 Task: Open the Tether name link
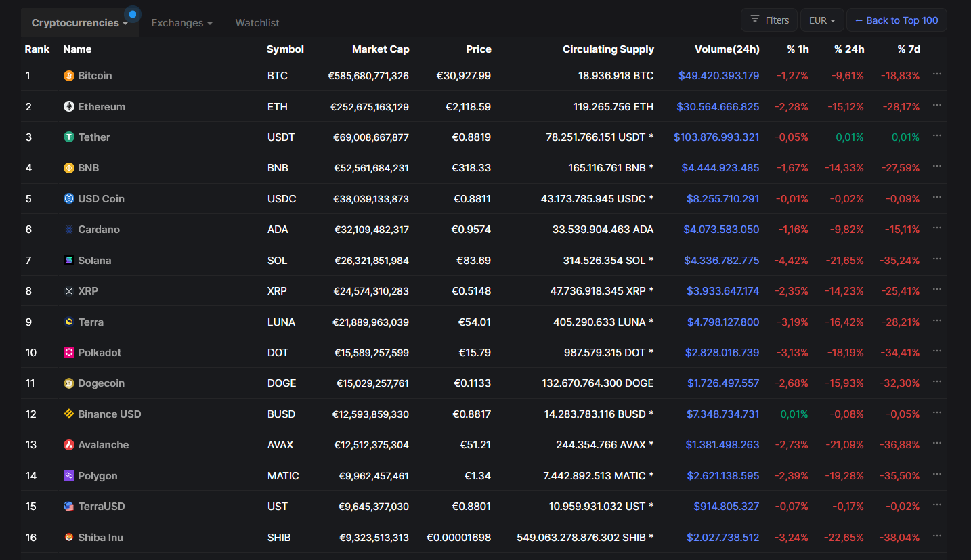coord(94,137)
